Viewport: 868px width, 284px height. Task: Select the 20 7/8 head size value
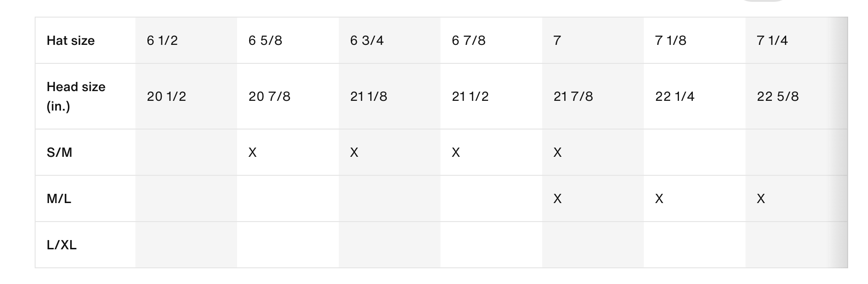(269, 96)
